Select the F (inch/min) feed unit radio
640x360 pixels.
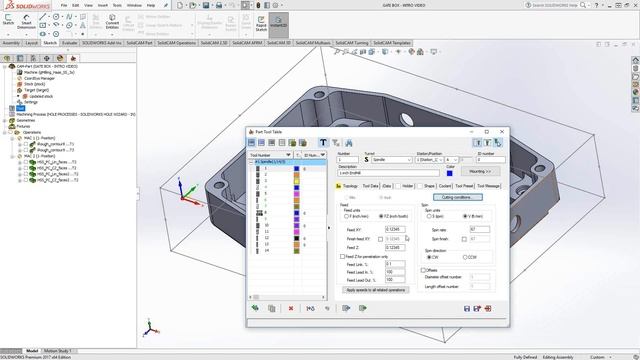[347, 216]
